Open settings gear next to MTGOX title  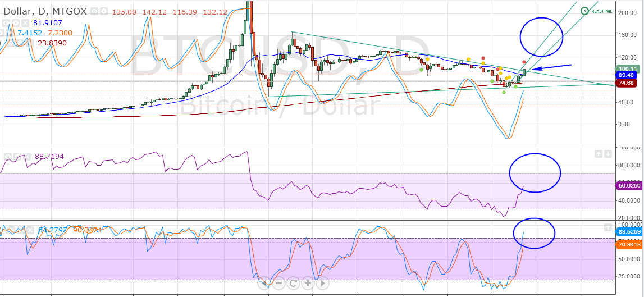104,11
